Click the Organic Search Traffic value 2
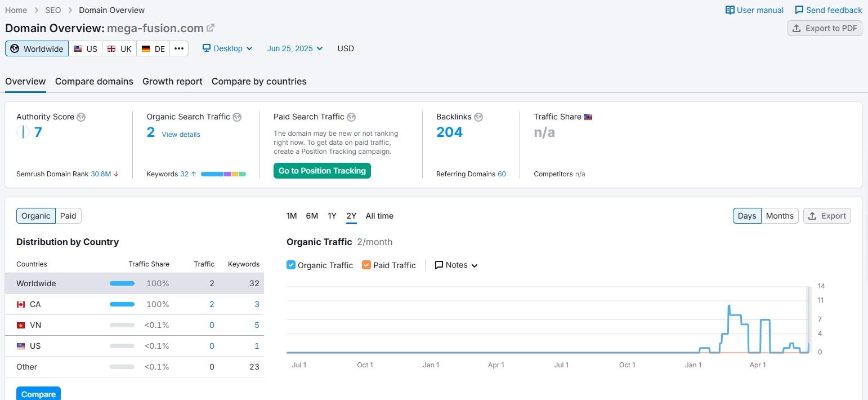The image size is (868, 400). (x=151, y=132)
